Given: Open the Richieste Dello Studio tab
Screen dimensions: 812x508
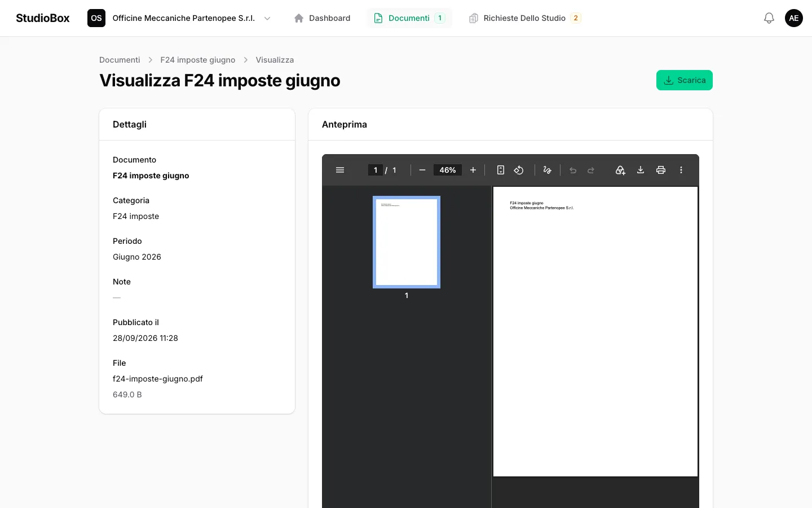Looking at the screenshot, I should point(525,18).
